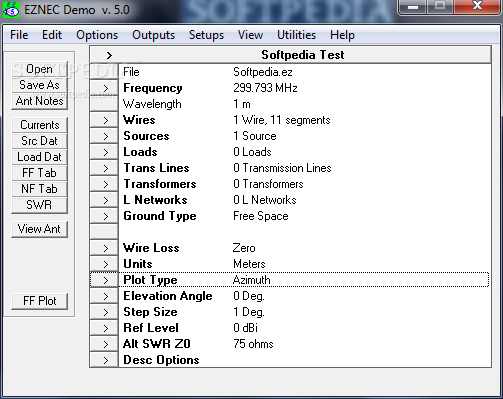This screenshot has height=399, width=503.
Task: Open the Options menu
Action: [x=97, y=35]
